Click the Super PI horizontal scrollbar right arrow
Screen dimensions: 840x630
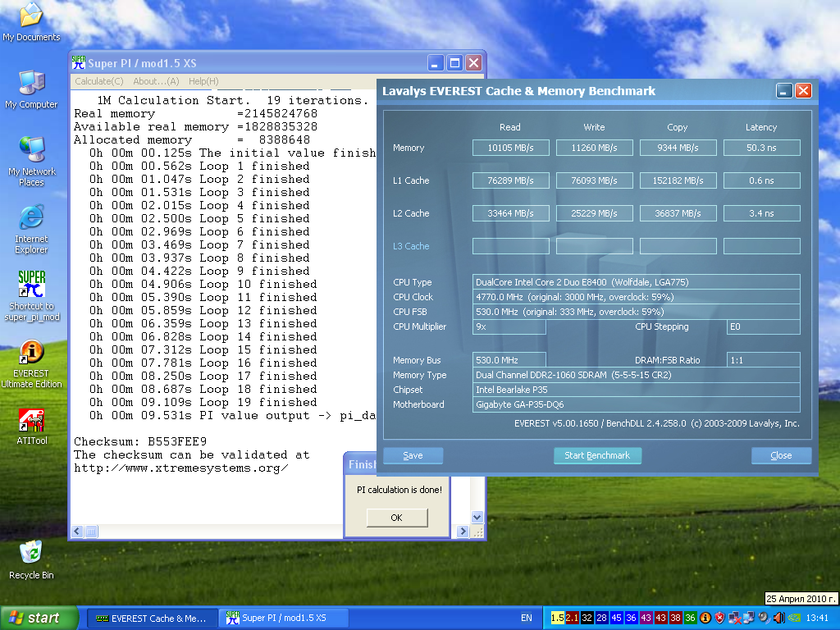pyautogui.click(x=463, y=532)
